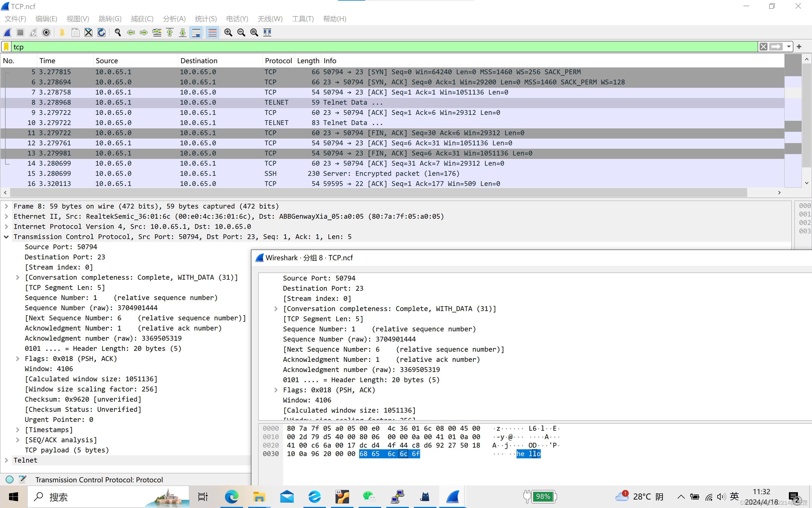Open capture options gear icon
The height and width of the screenshot is (508, 812).
coord(46,32)
